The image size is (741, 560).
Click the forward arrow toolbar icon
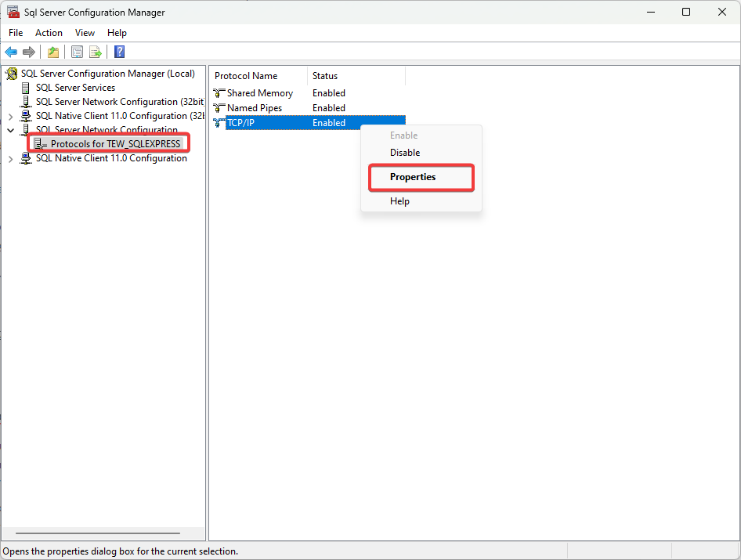coord(29,52)
